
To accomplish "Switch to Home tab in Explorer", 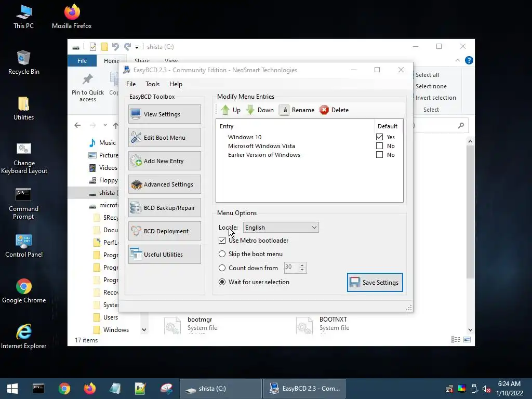I will (112, 61).
